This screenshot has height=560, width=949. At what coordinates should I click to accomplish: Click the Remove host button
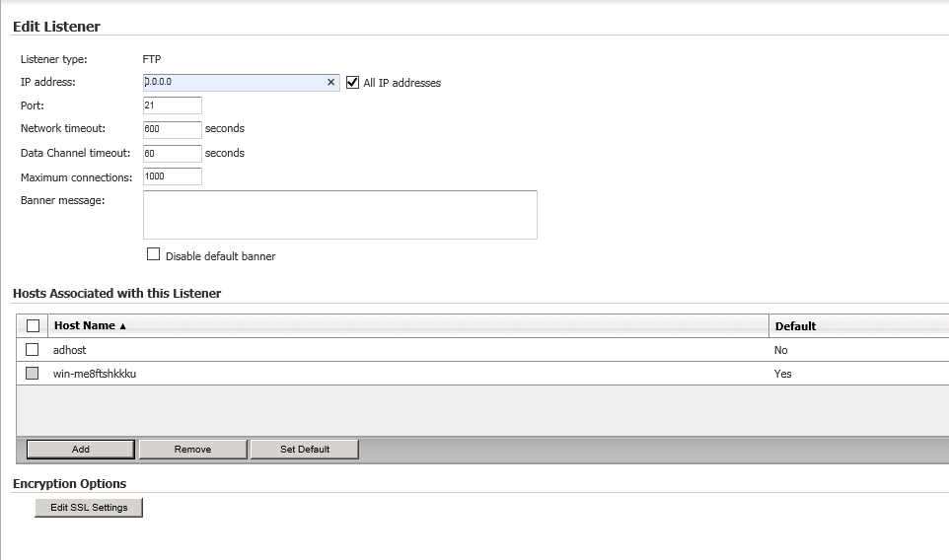[192, 450]
